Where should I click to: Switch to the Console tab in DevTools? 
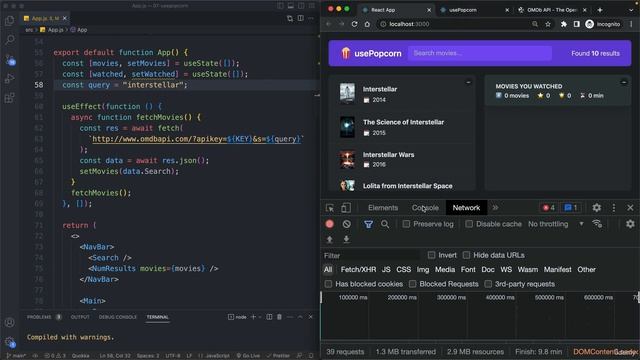(x=425, y=208)
